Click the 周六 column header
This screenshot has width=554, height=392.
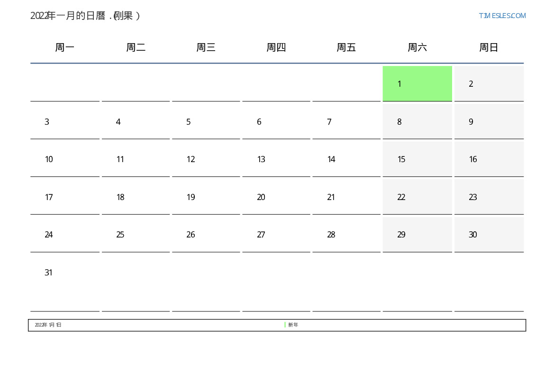[x=417, y=47]
